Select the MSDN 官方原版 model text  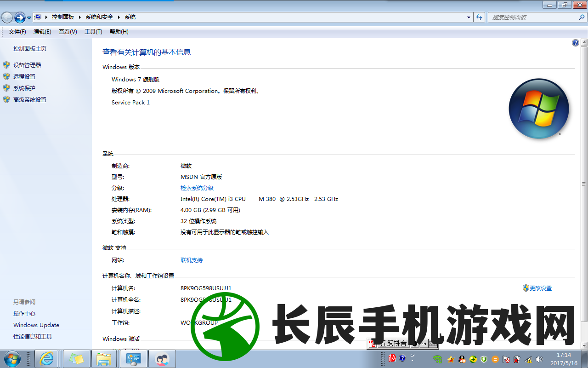pyautogui.click(x=201, y=177)
